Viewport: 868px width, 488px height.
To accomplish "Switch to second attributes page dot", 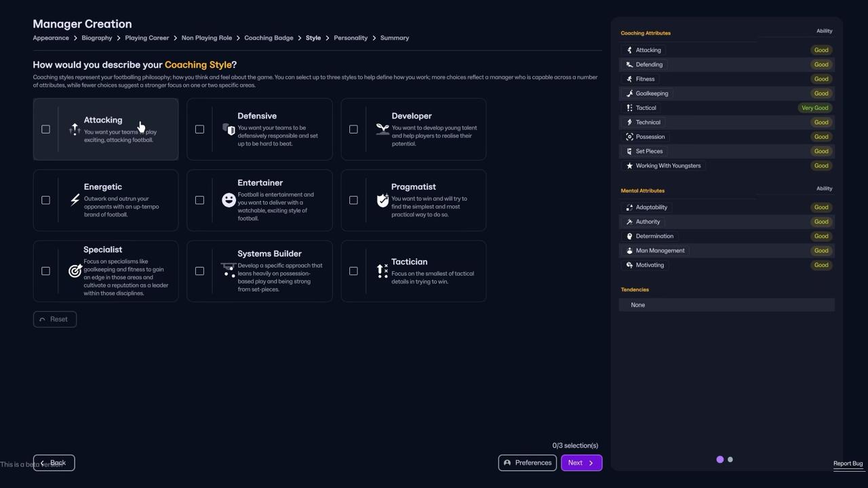I will pyautogui.click(x=730, y=460).
